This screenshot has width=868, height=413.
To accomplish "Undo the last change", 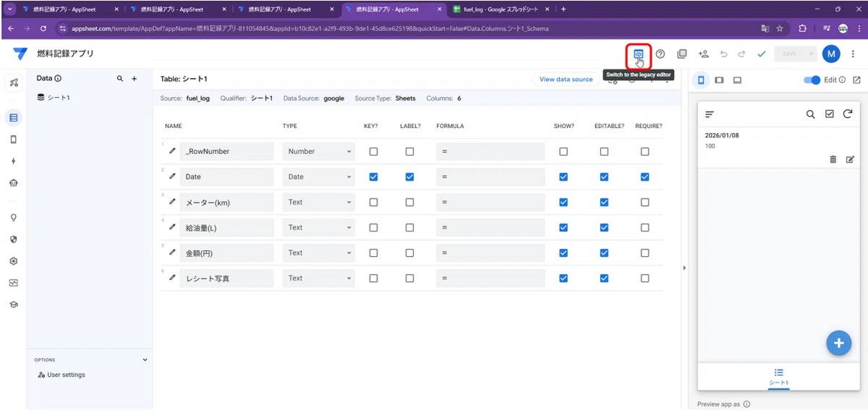I will click(x=723, y=54).
